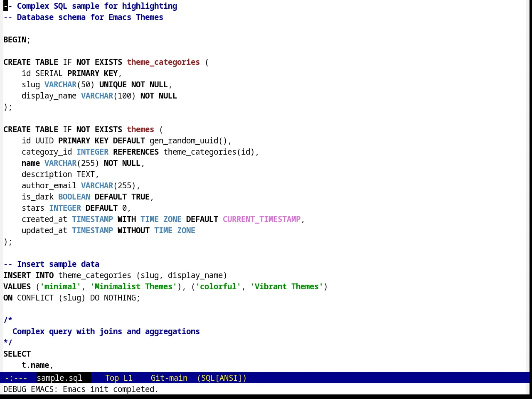The width and height of the screenshot is (532, 399).
Task: Click the red 'themes' table name
Action: click(x=140, y=129)
